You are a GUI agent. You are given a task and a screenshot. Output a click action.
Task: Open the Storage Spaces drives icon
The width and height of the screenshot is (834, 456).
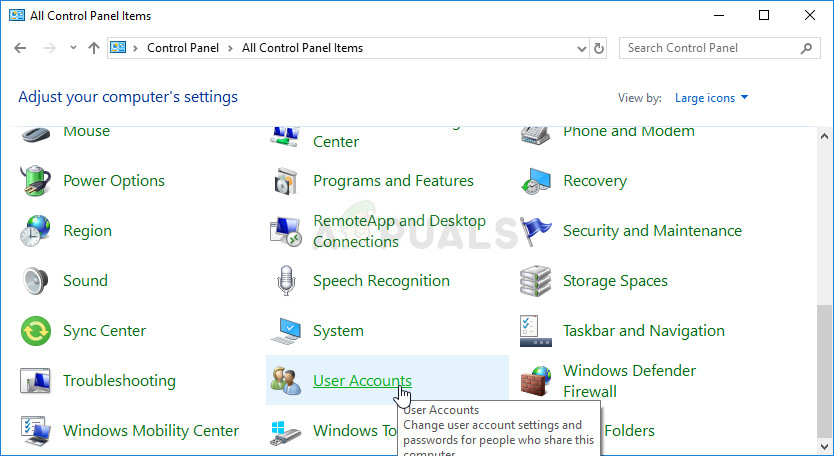point(536,281)
